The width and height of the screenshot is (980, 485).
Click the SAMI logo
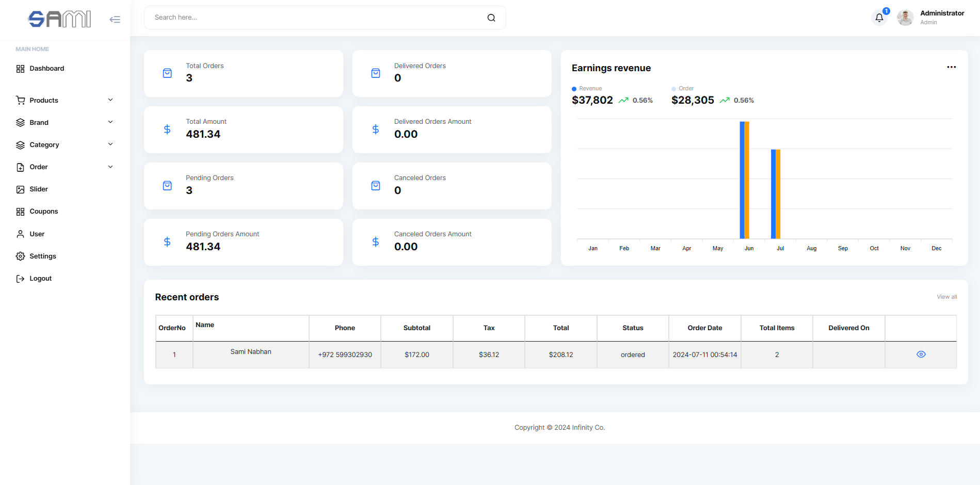pyautogui.click(x=59, y=19)
